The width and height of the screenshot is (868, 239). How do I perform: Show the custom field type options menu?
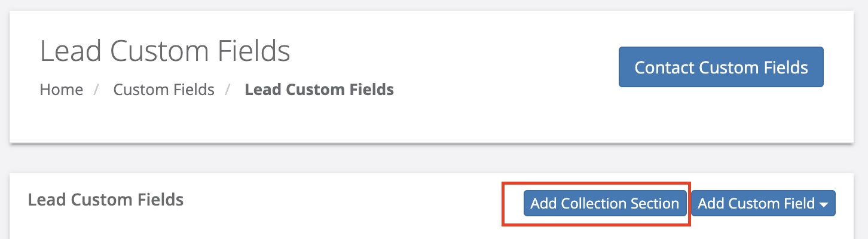pyautogui.click(x=763, y=204)
